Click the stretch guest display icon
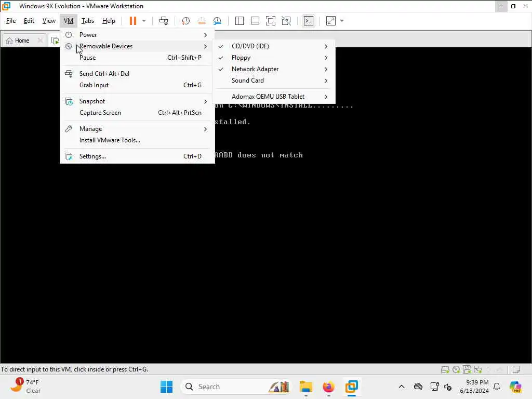 (331, 21)
